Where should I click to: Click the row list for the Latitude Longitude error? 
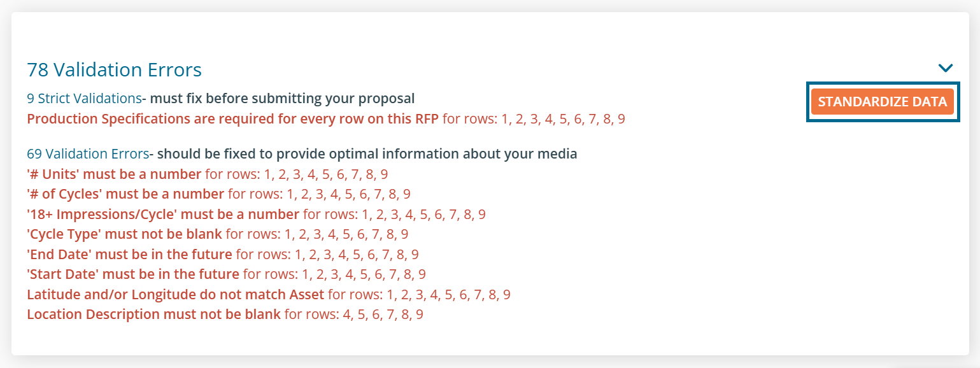pyautogui.click(x=420, y=295)
